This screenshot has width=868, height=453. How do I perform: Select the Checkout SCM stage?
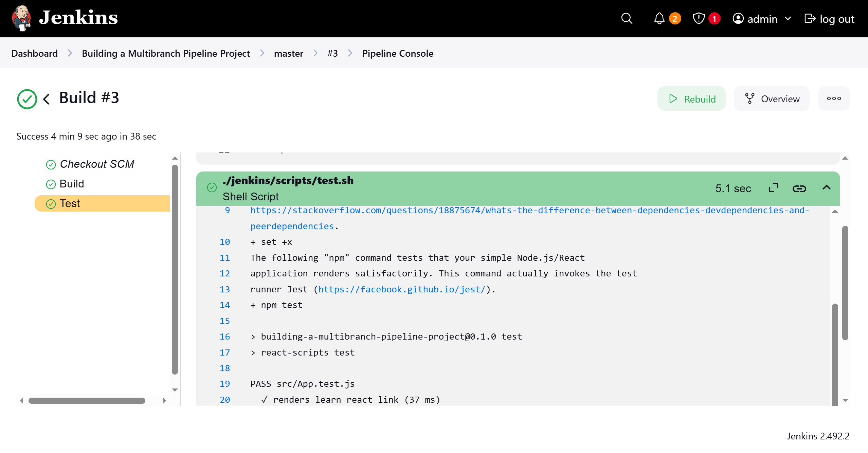tap(102, 164)
